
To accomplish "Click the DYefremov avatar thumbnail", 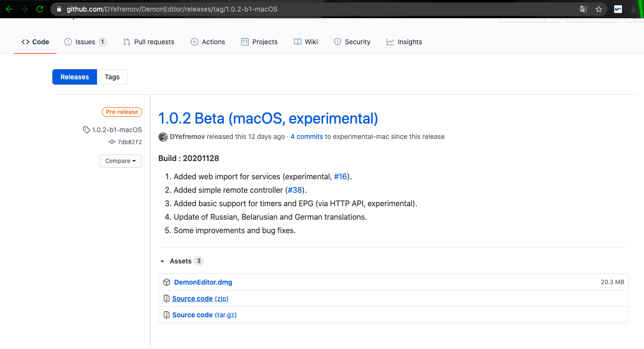I will pyautogui.click(x=163, y=137).
